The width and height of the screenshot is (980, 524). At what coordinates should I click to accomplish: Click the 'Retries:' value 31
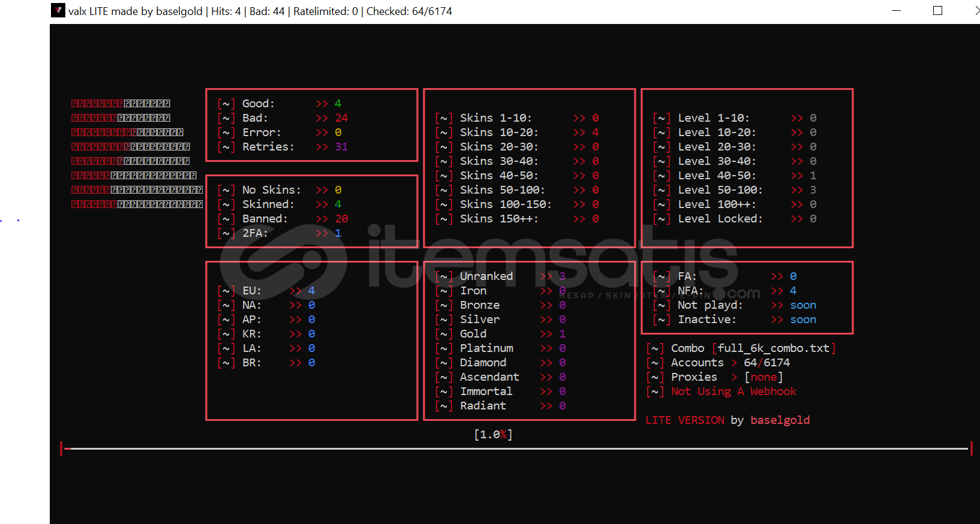[x=341, y=147]
